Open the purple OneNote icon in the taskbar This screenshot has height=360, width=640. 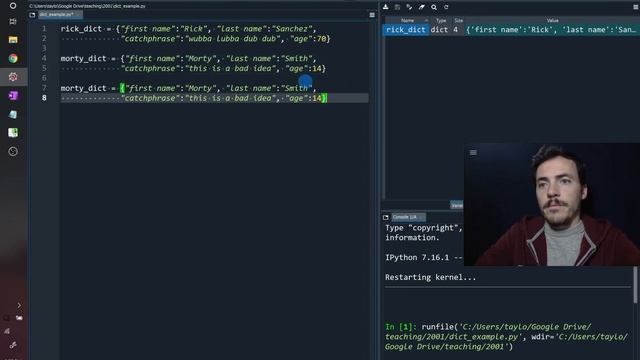(x=13, y=96)
